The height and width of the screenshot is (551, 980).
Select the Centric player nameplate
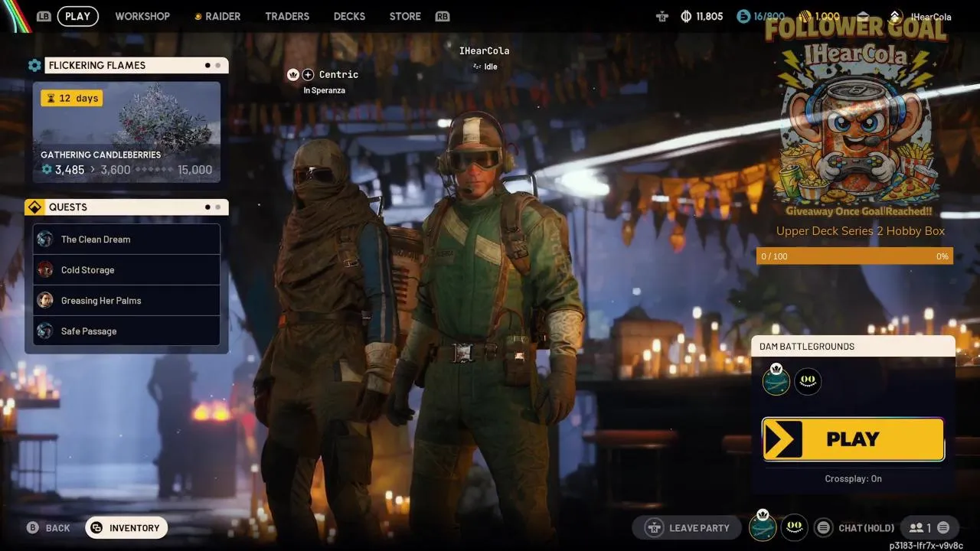point(338,74)
